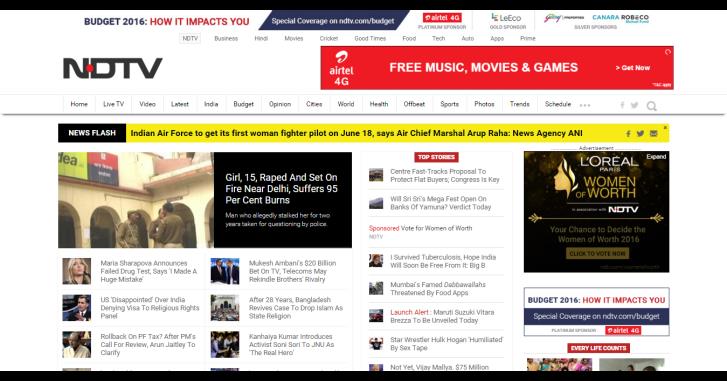Open Apps link in top bar
727x381 pixels.
(x=497, y=38)
